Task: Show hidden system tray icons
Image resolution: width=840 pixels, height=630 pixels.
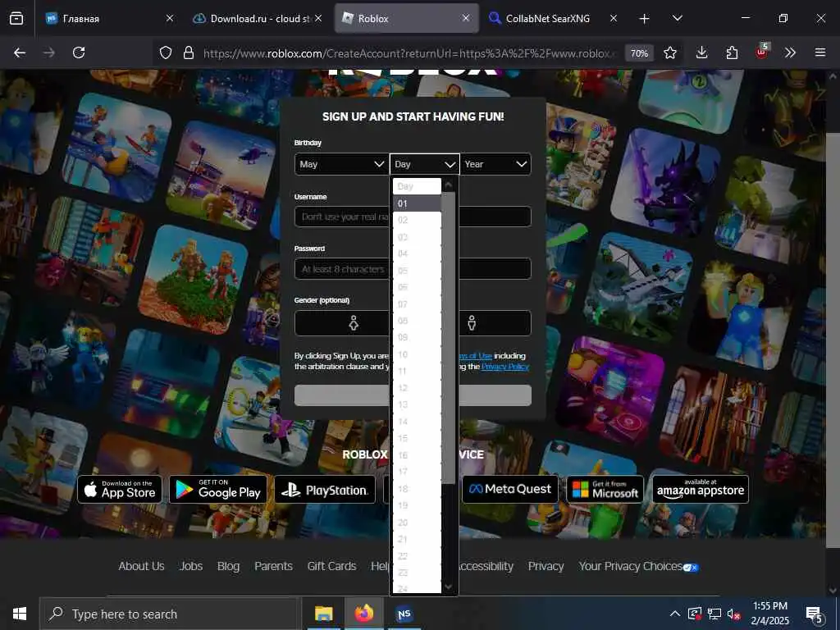Action: pyautogui.click(x=675, y=614)
